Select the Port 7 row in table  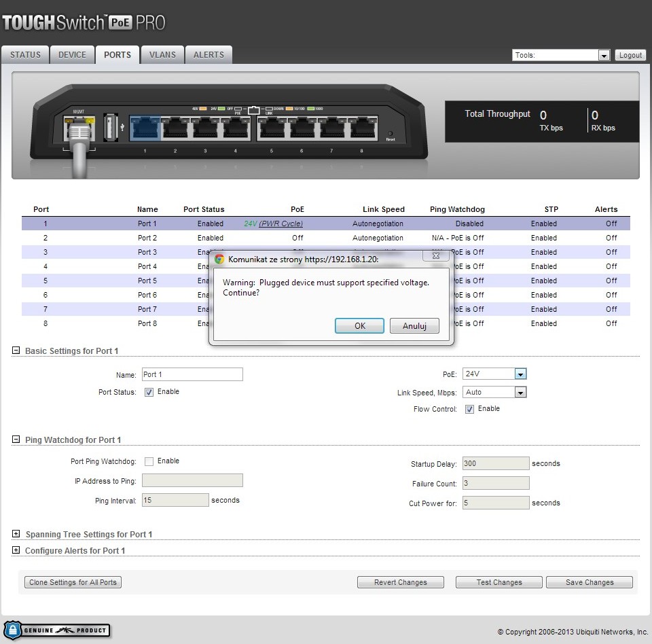click(x=326, y=309)
